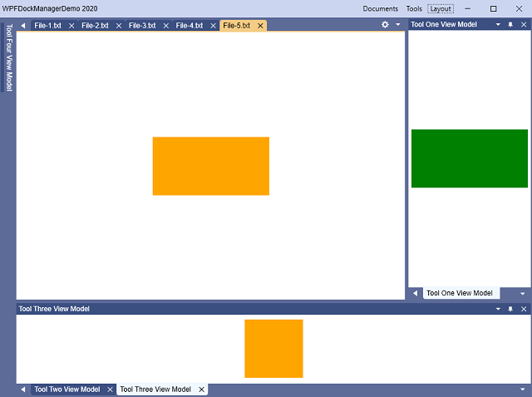Expand bottom tool pane tab list dropdown

click(523, 390)
